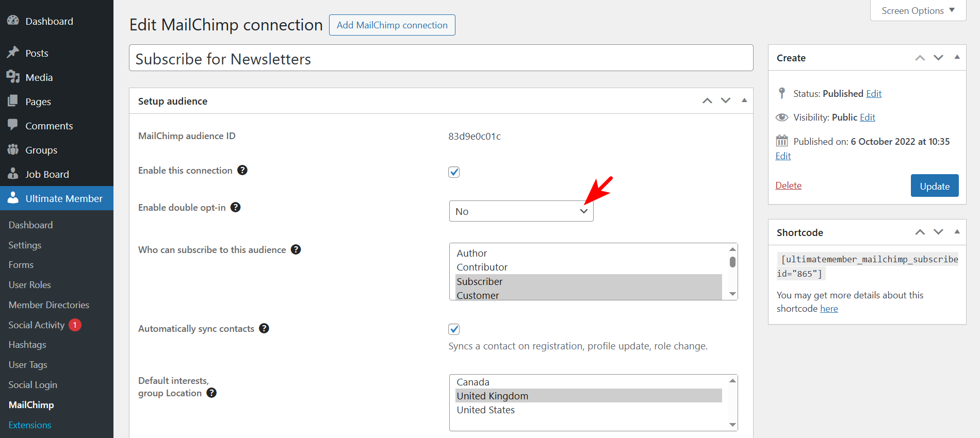Click the Subscribe for Newsletters title field
This screenshot has height=438, width=980.
coord(441,59)
